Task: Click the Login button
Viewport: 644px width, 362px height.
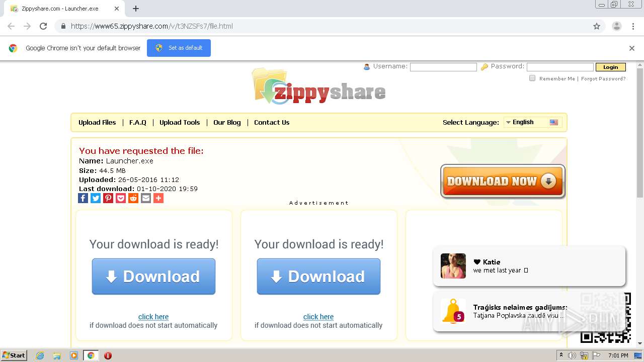Action: pyautogui.click(x=610, y=67)
